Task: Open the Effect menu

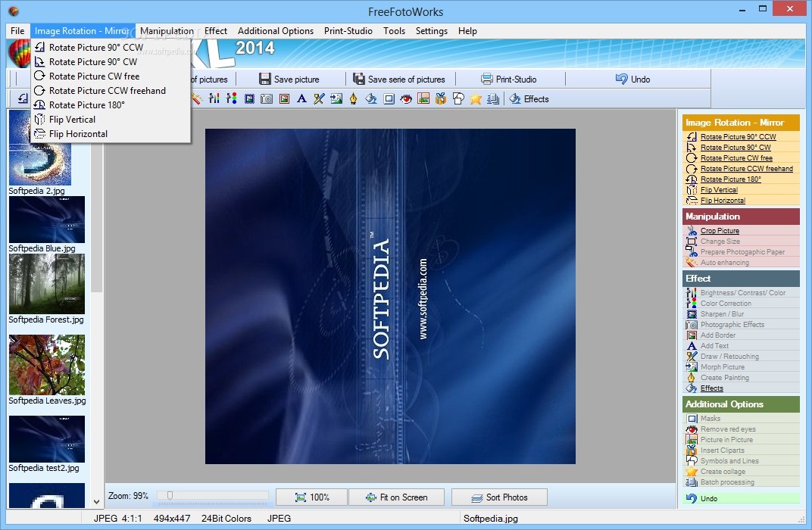Action: (x=215, y=31)
